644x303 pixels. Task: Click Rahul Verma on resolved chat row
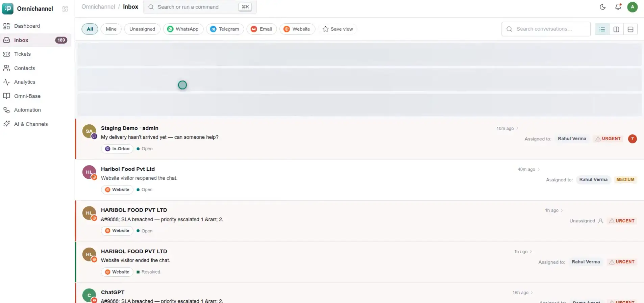[586, 262]
